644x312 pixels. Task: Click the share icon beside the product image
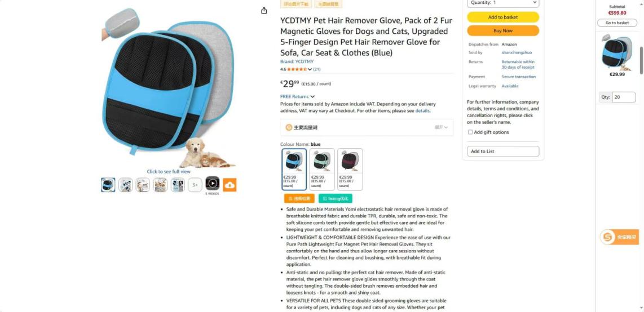(264, 11)
